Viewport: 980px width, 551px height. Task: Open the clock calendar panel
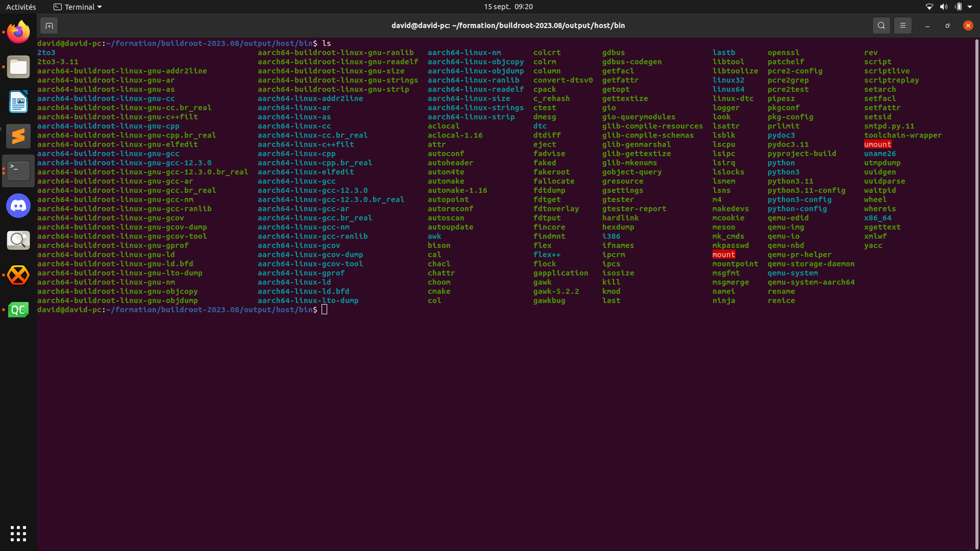[508, 7]
